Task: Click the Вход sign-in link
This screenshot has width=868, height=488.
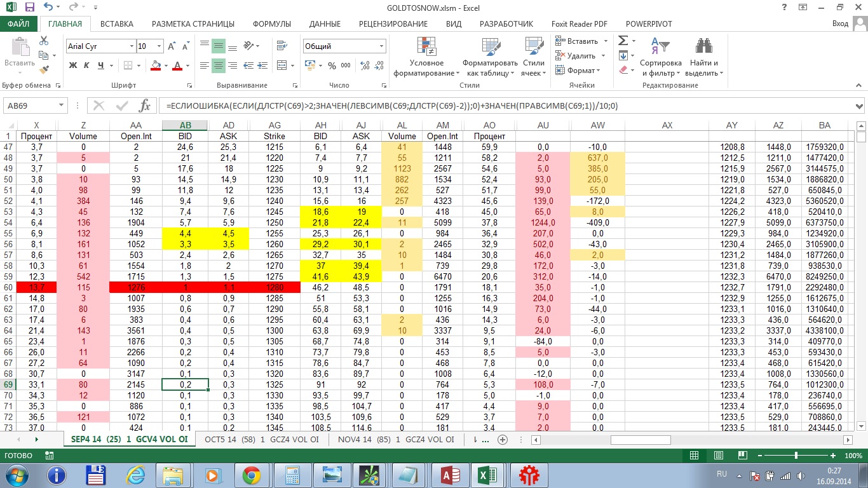Action: pyautogui.click(x=840, y=24)
